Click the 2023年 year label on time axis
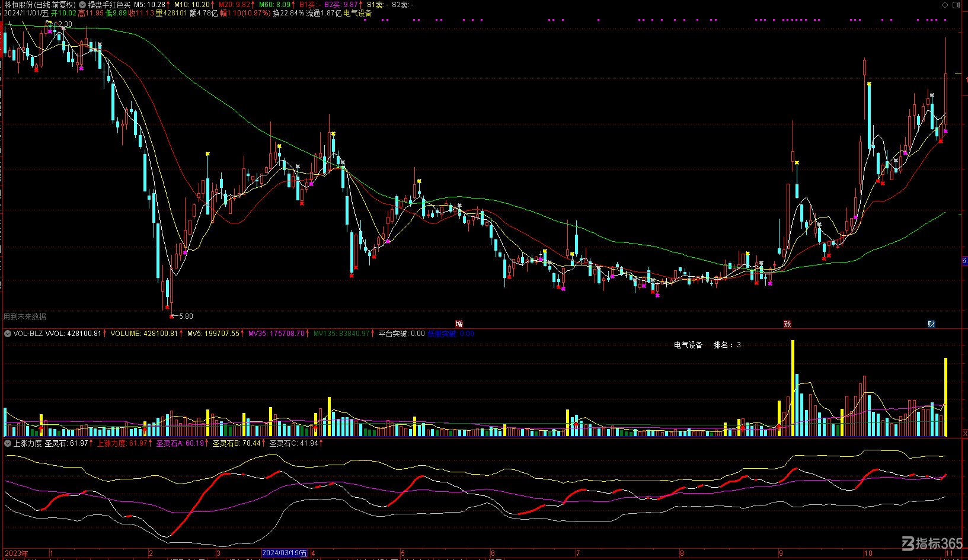968x560 pixels. point(16,553)
